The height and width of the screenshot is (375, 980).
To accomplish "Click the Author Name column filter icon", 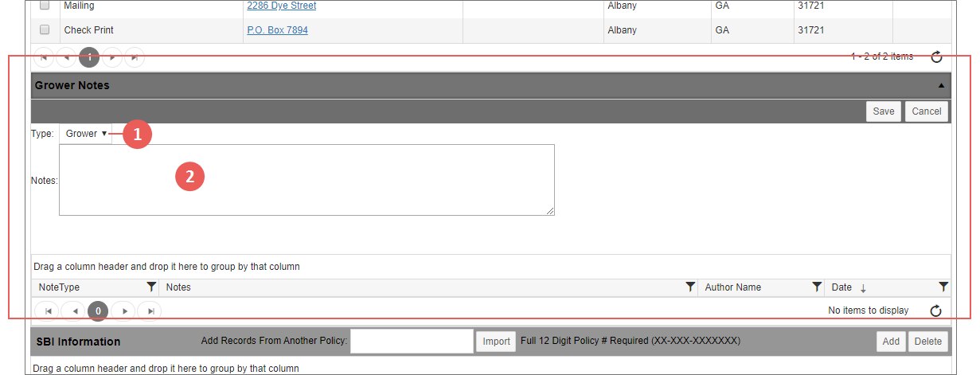I will [x=816, y=287].
